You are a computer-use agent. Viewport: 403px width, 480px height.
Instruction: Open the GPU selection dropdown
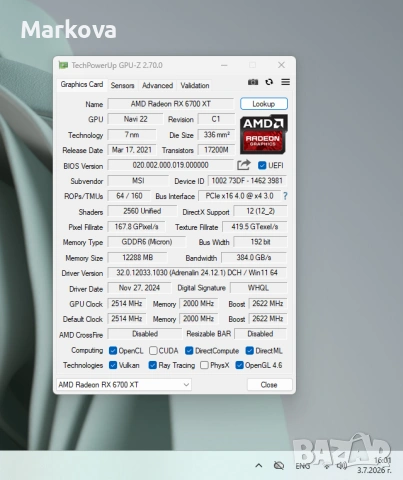(124, 385)
